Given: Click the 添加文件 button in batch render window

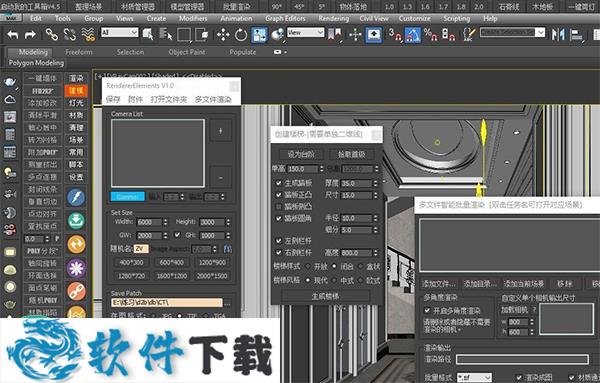Looking at the screenshot, I should pyautogui.click(x=439, y=284).
